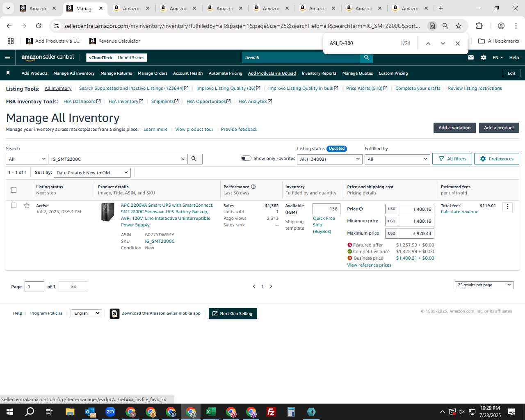525x420 pixels.
Task: Close the find-in-page bar
Action: coord(458,43)
